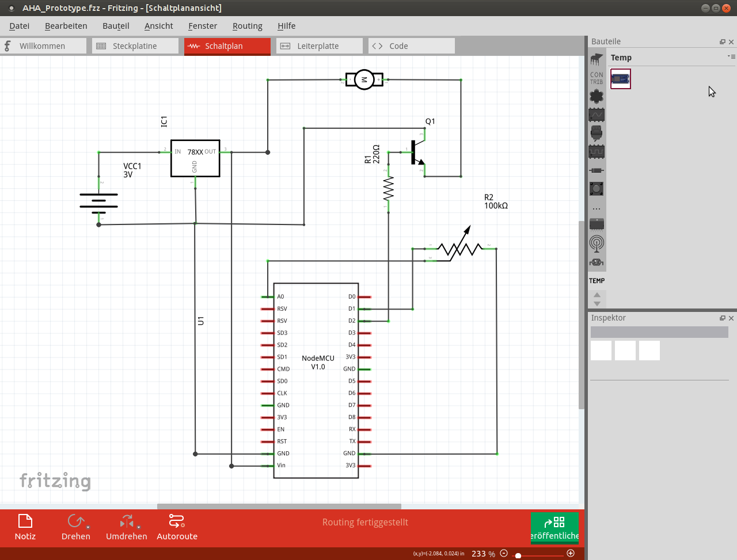Run Autoroute on the schematic
Viewport: 737px width, 560px height.
point(177,527)
